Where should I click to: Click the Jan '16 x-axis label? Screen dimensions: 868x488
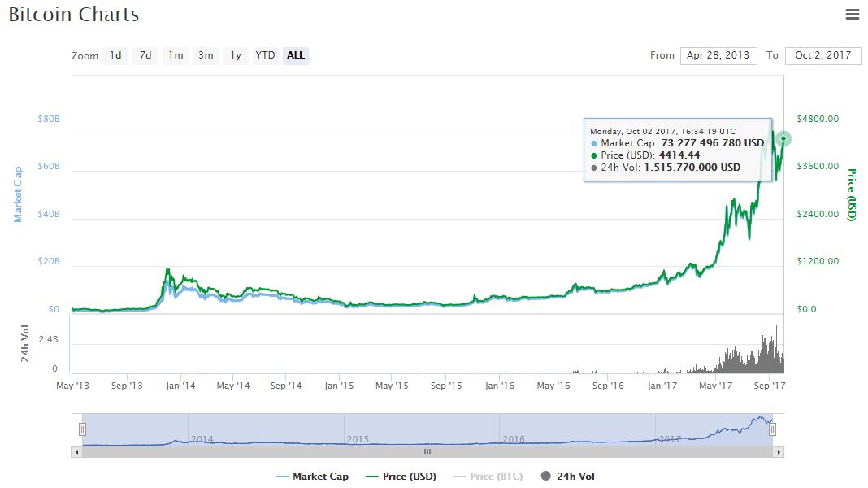(x=499, y=386)
